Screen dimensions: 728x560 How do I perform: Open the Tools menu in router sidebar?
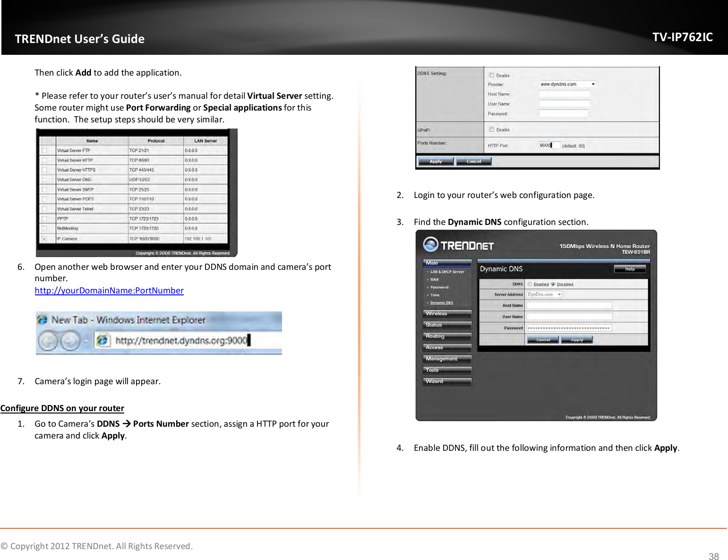click(447, 370)
